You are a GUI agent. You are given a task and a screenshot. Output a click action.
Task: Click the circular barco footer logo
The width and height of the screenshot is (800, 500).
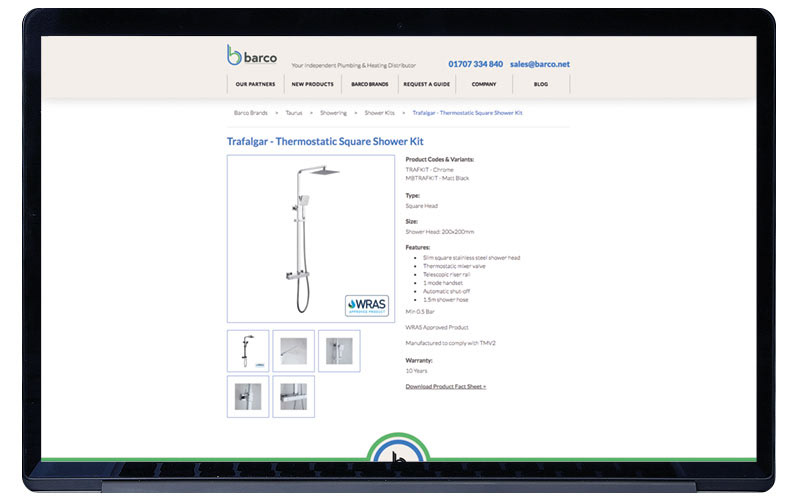[398, 447]
